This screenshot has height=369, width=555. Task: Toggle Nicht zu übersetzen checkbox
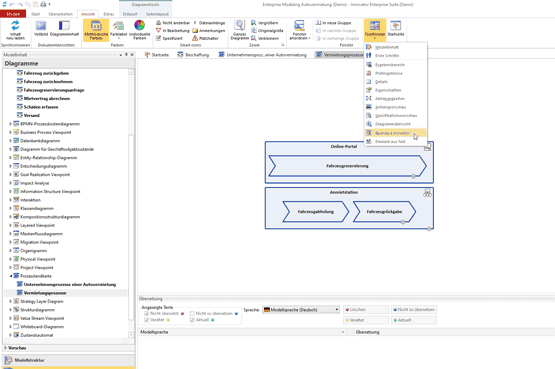pos(192,313)
